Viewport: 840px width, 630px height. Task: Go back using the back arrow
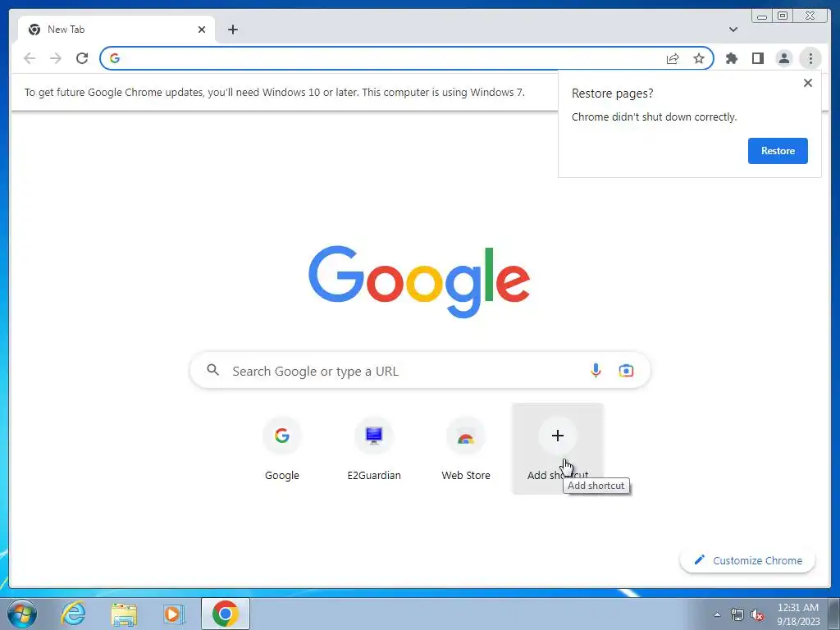point(30,58)
